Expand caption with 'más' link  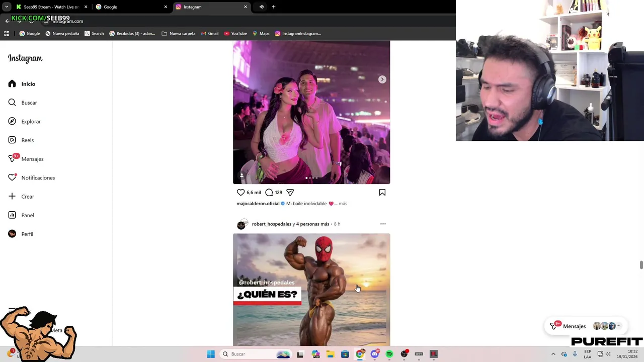(x=343, y=204)
